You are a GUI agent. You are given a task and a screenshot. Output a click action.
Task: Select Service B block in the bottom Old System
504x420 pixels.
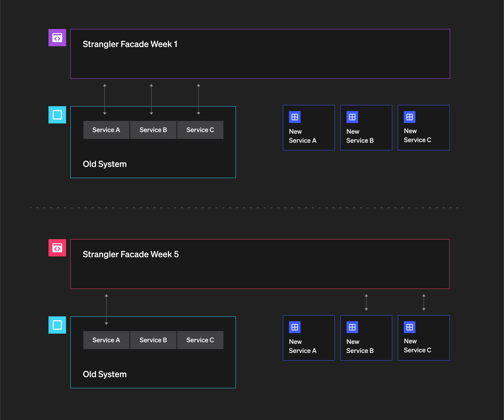[x=153, y=340]
